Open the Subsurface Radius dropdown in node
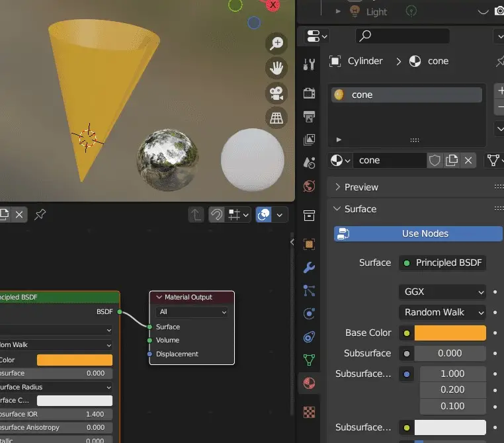 click(x=55, y=387)
